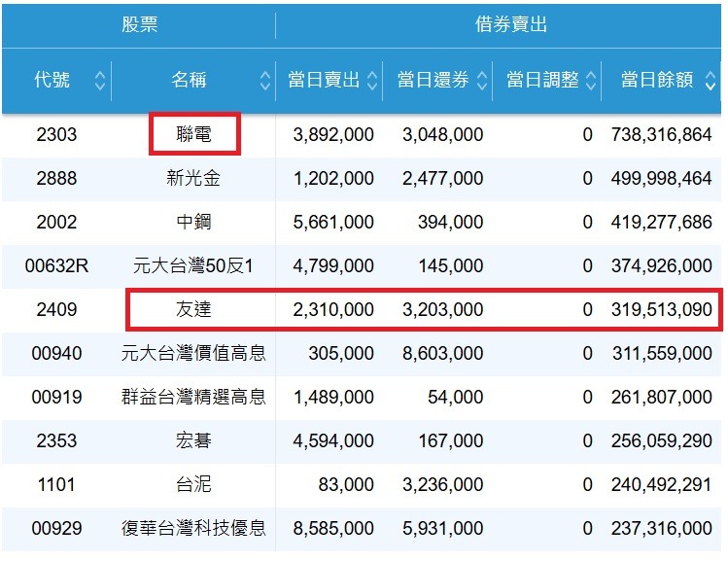The height and width of the screenshot is (561, 728).
Task: Click the name 元大台灣價值高息
Action: tap(193, 353)
